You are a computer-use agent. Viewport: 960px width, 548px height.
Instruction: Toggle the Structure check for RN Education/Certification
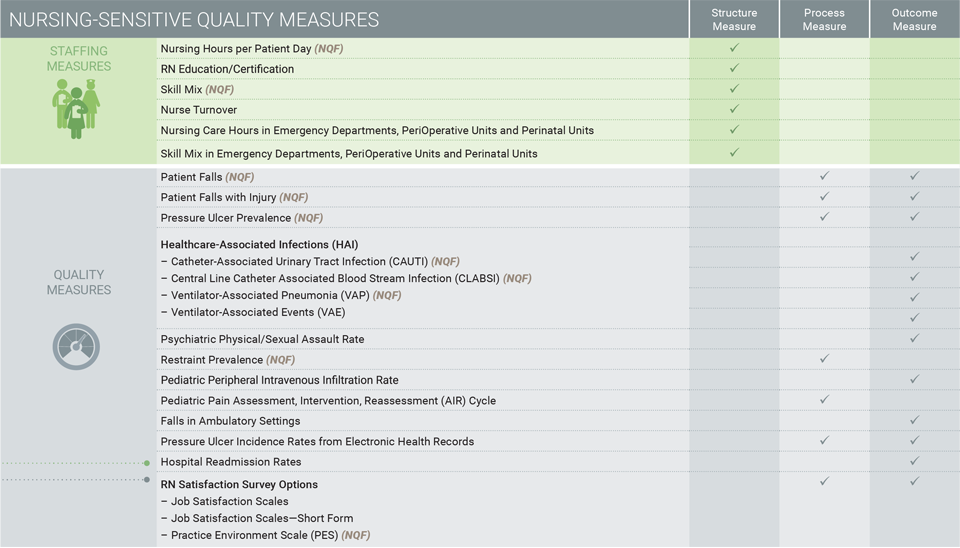coord(734,68)
